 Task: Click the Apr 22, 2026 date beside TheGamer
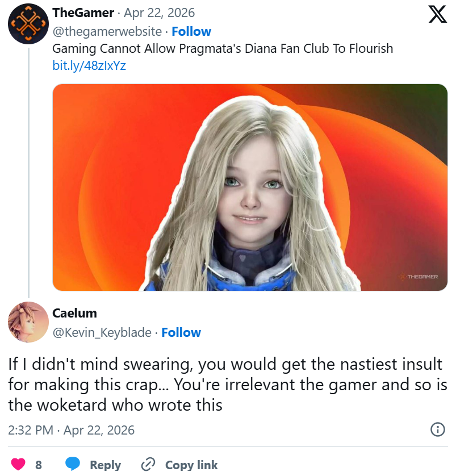tap(159, 13)
